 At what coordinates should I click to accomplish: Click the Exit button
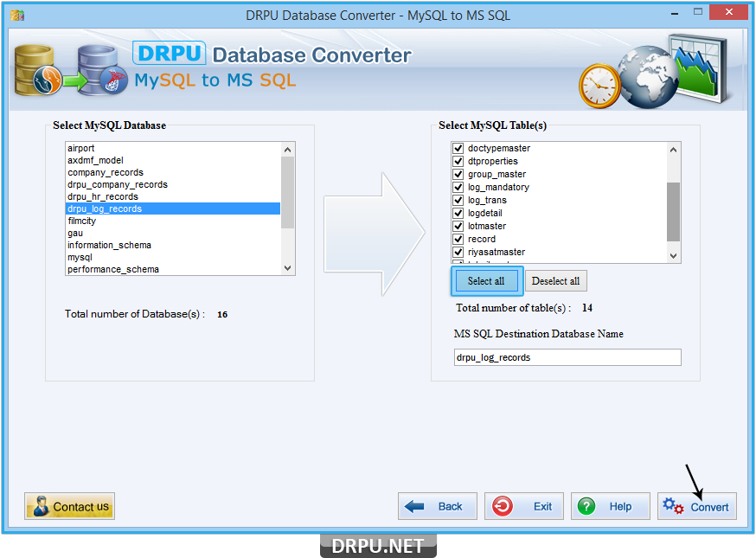(x=524, y=506)
